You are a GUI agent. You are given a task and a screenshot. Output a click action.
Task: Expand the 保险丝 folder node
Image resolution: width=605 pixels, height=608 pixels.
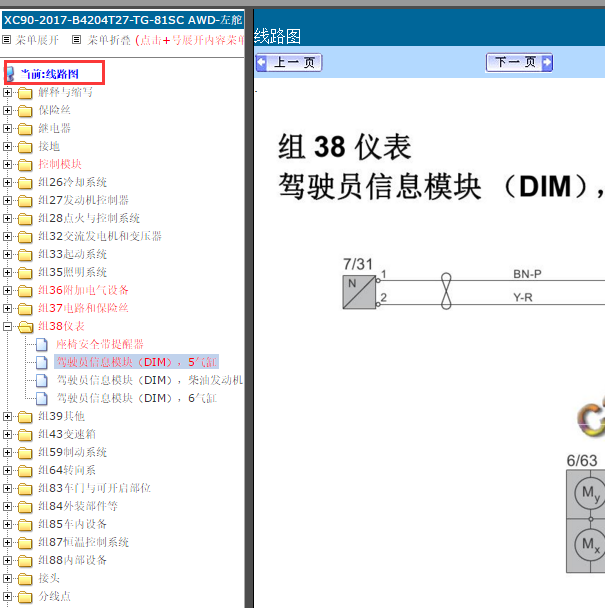click(7, 111)
